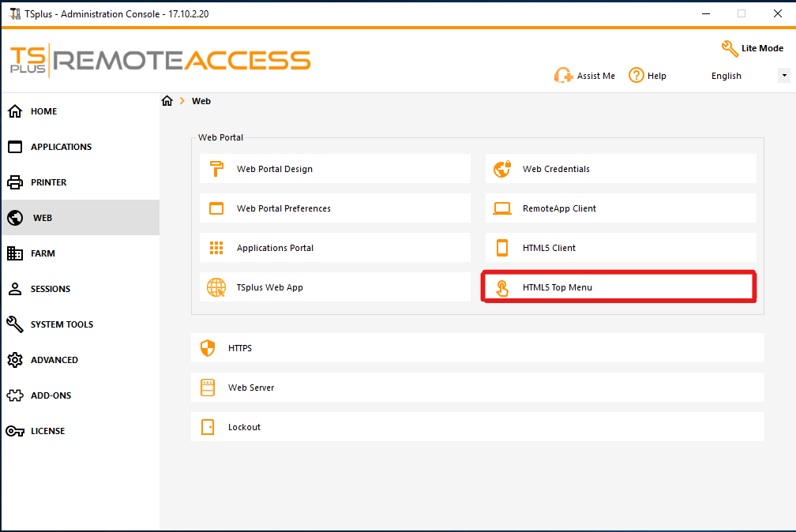Screen dimensions: 796x532
Task: Click the Web breadcrumb label
Action: 201,101
